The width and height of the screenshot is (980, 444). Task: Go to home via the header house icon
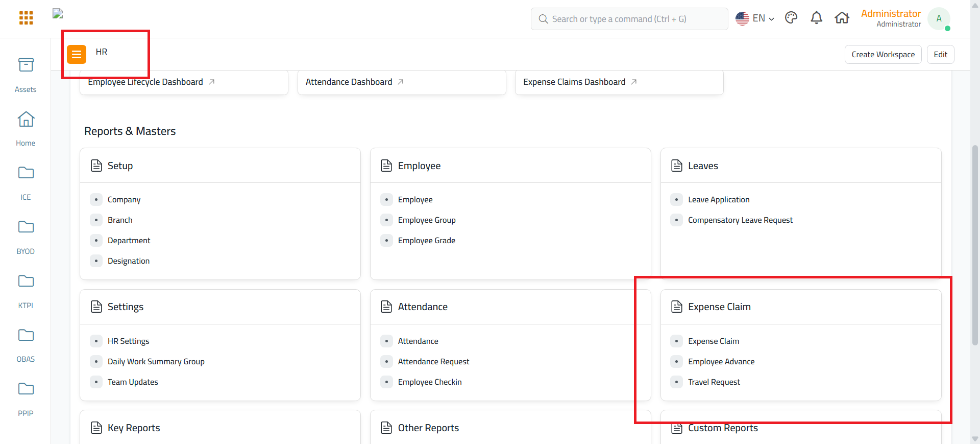tap(842, 18)
